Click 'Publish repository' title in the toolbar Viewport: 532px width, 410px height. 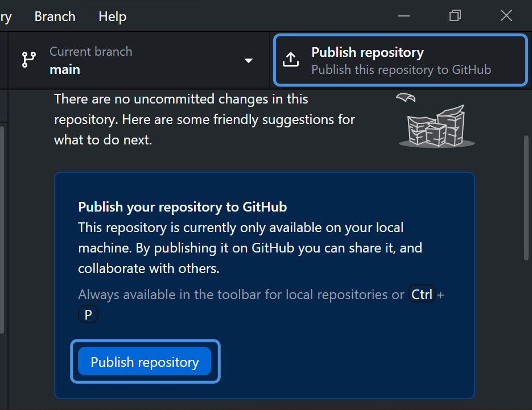click(367, 52)
